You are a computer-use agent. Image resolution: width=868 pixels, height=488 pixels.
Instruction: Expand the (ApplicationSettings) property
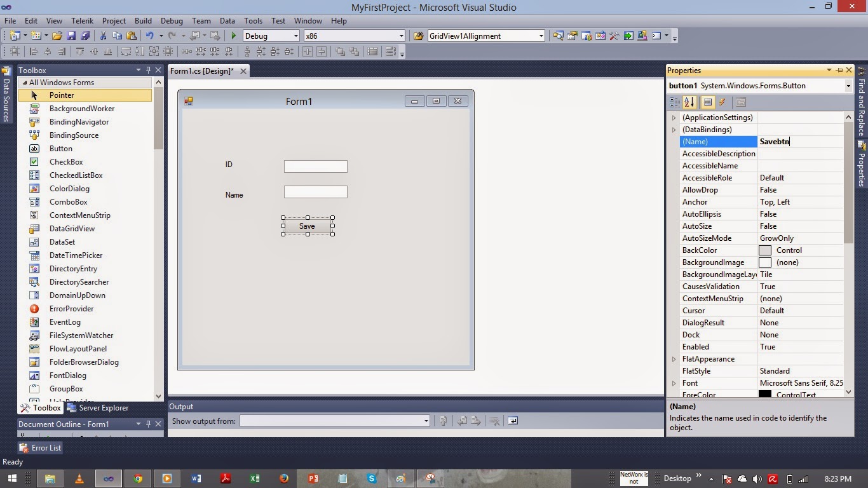click(x=674, y=118)
